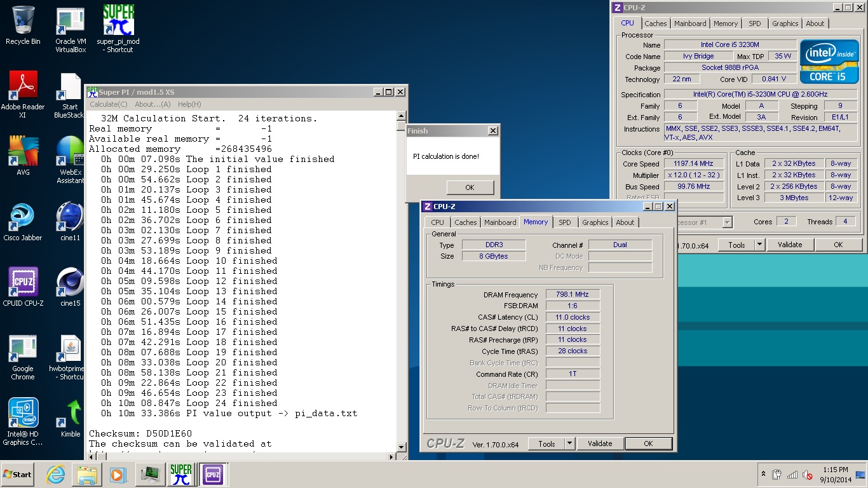Launch Google Chrome from the desktop
868x488 pixels.
(x=23, y=356)
